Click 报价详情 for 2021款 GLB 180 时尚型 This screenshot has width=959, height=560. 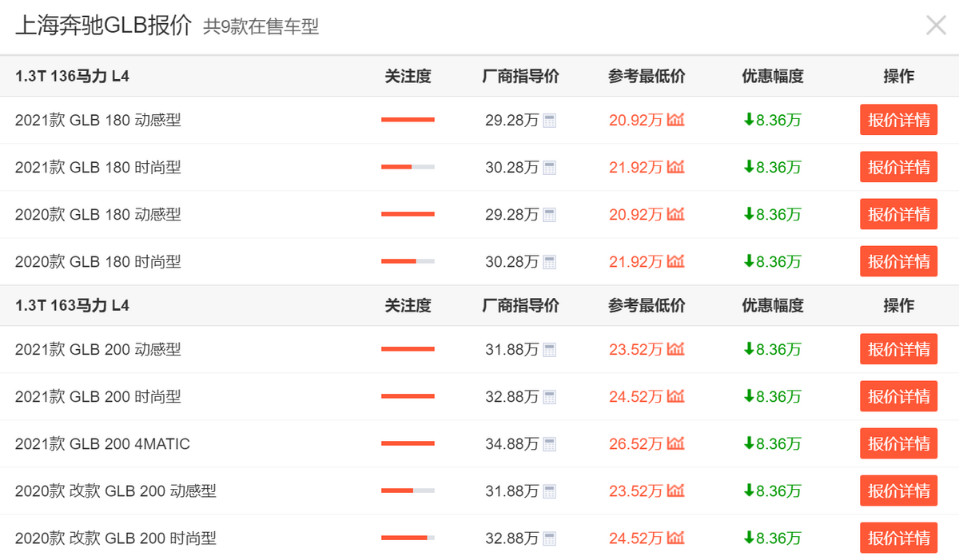tap(899, 168)
